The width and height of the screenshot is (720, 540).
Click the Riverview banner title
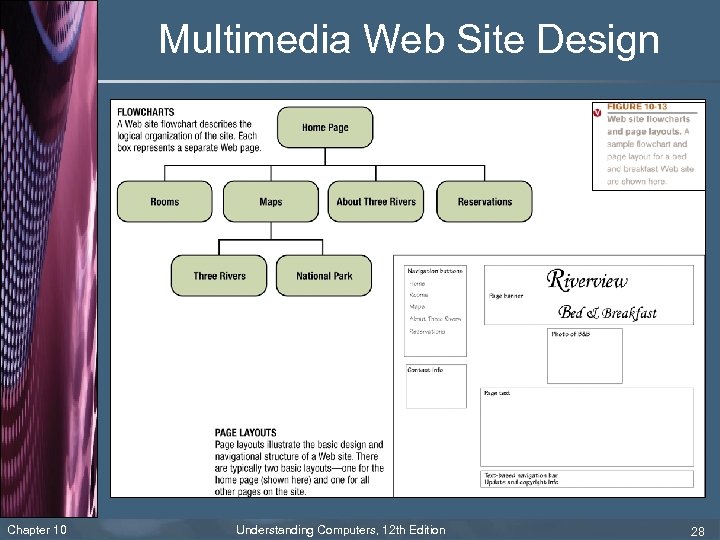pyautogui.click(x=587, y=280)
